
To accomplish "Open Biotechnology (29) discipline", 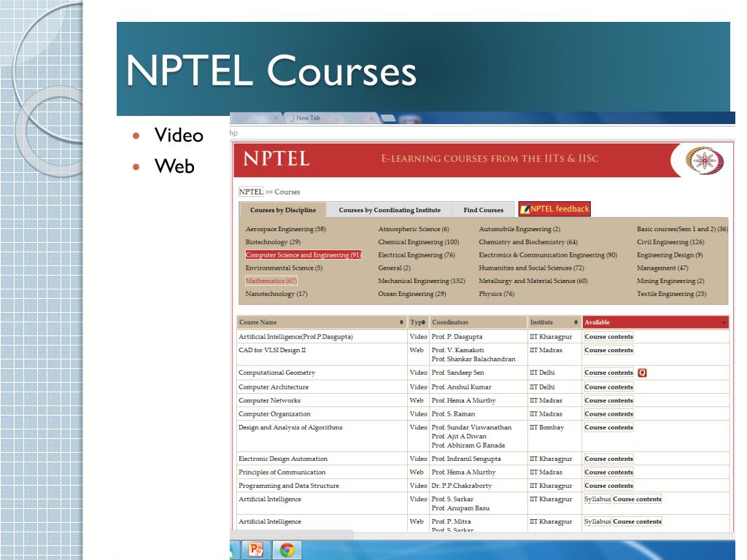I will [x=273, y=242].
